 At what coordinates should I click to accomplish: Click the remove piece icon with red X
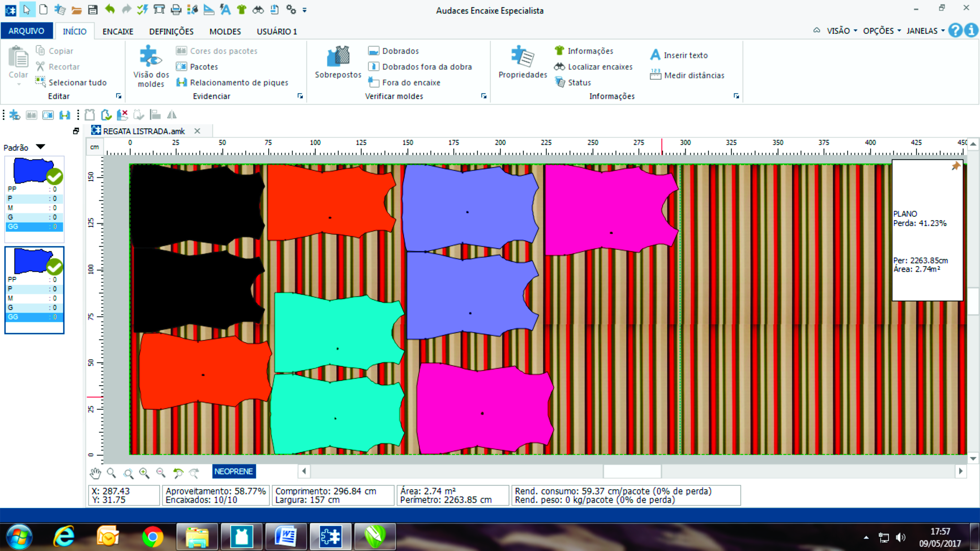tap(122, 115)
